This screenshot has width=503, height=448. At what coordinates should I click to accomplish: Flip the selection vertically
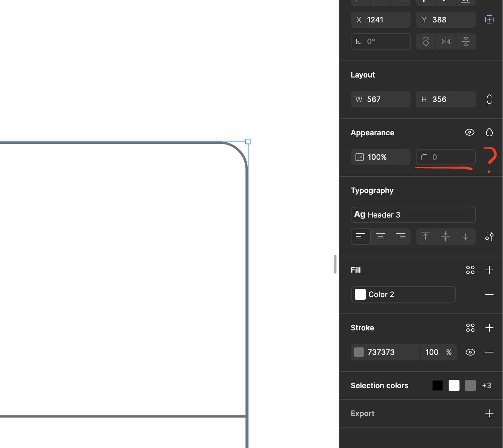tap(466, 41)
